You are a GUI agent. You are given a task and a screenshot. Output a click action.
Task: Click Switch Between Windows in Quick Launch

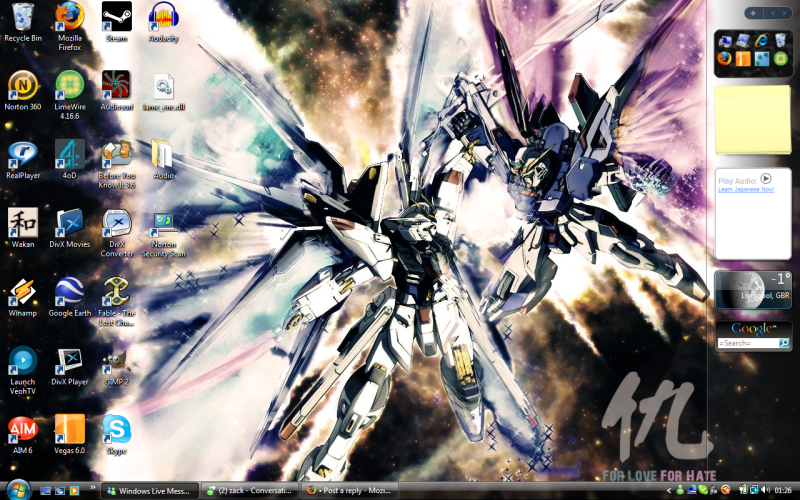pyautogui.click(x=60, y=491)
